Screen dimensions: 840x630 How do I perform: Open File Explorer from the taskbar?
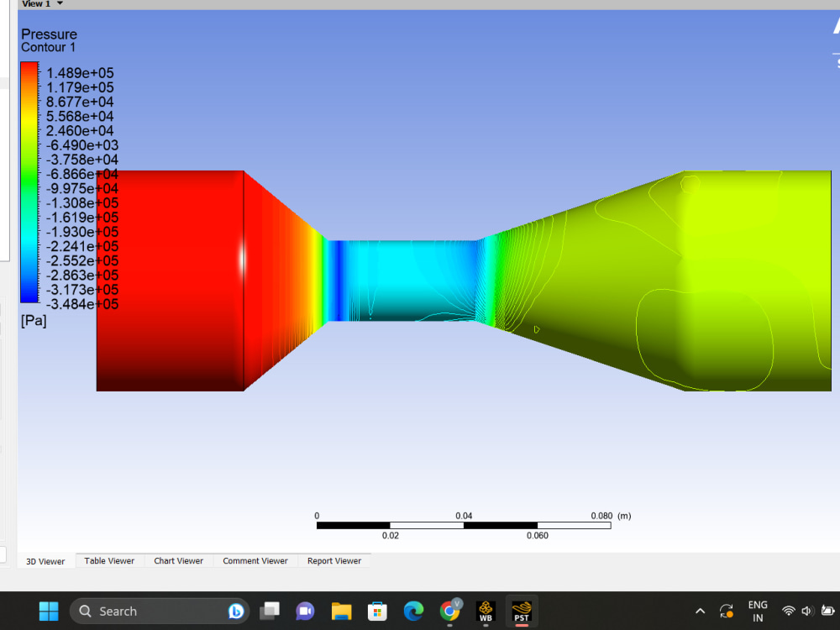tap(340, 611)
